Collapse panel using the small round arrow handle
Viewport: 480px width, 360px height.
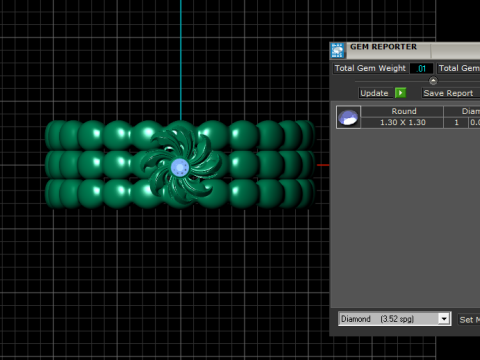433,81
